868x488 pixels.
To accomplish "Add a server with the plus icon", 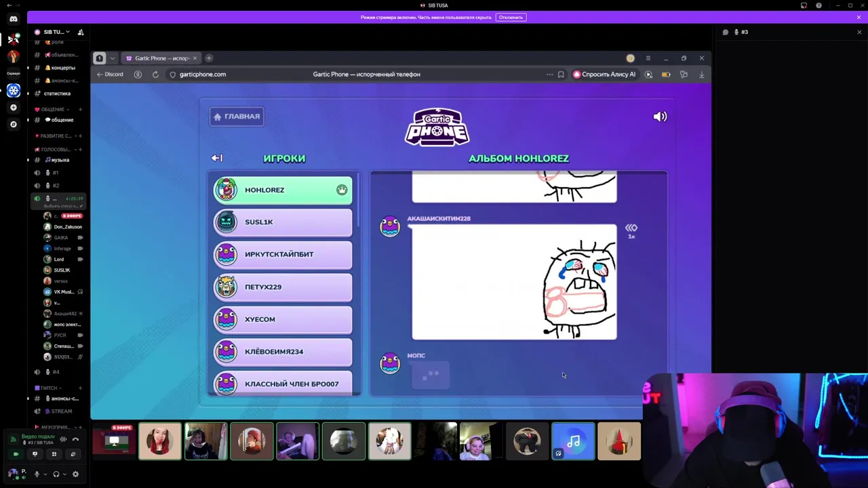I will coord(14,108).
